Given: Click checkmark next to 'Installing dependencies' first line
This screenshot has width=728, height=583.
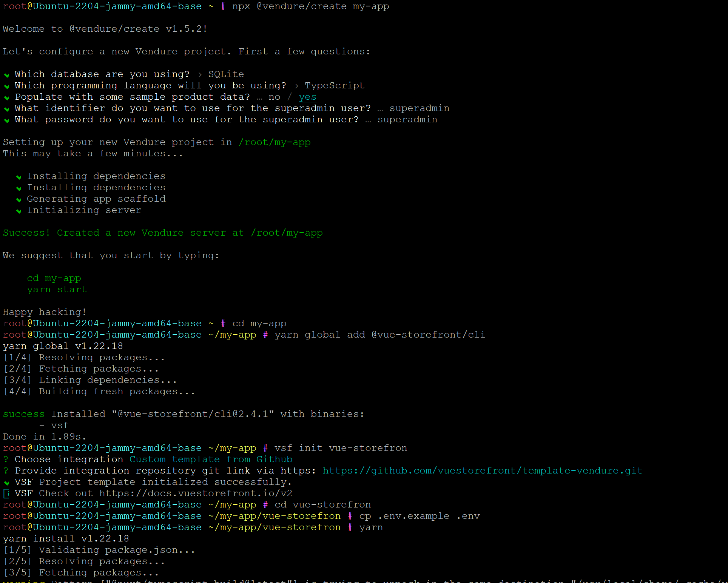Looking at the screenshot, I should (19, 177).
